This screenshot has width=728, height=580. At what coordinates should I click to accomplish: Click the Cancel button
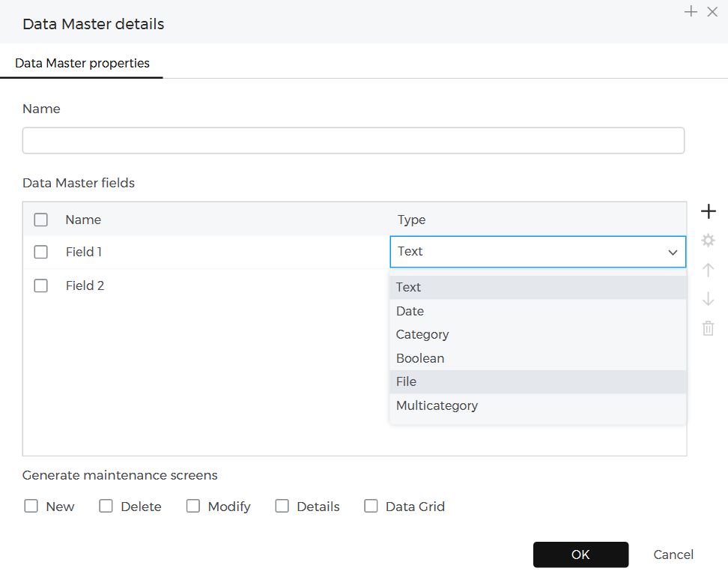(673, 555)
